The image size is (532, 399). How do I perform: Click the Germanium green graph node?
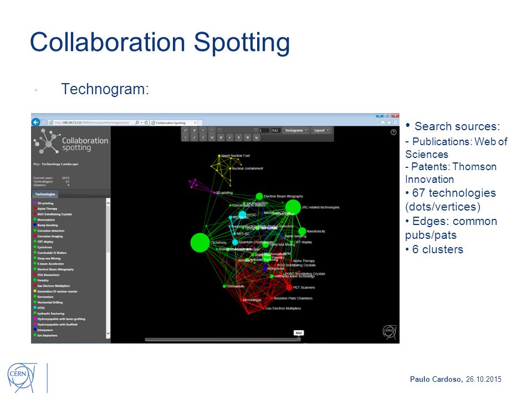pyautogui.click(x=224, y=287)
